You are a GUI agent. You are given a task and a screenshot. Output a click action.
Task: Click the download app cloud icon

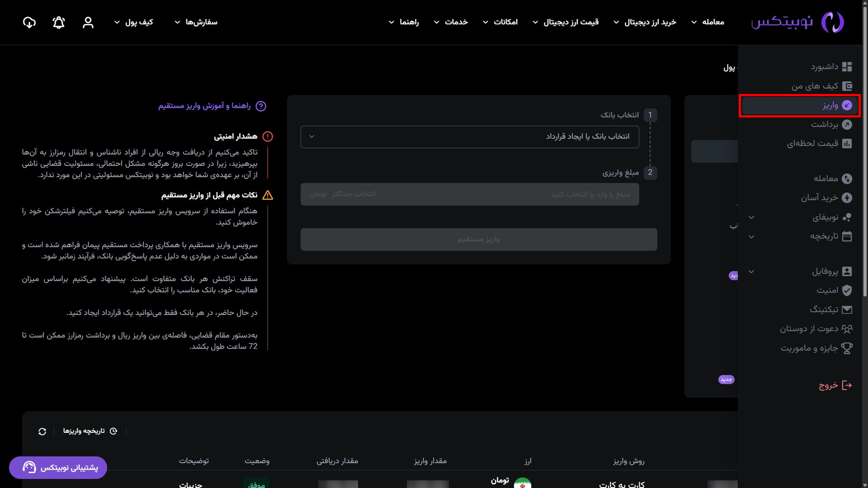point(29,23)
